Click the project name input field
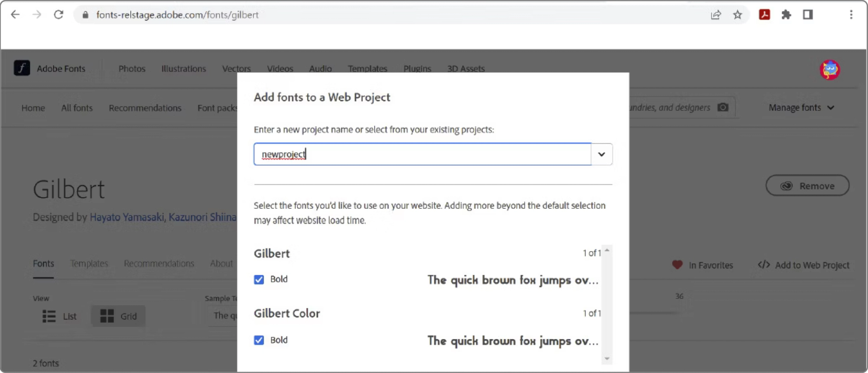 [422, 154]
